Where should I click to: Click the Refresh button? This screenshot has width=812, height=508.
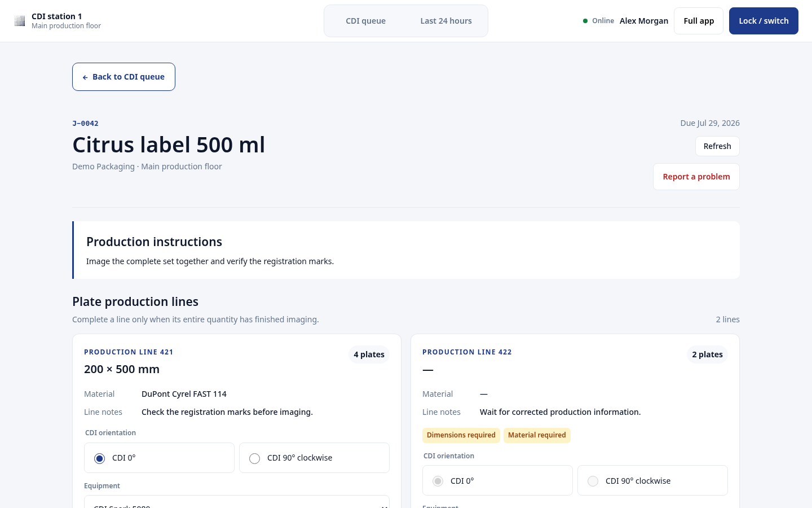coord(717,146)
